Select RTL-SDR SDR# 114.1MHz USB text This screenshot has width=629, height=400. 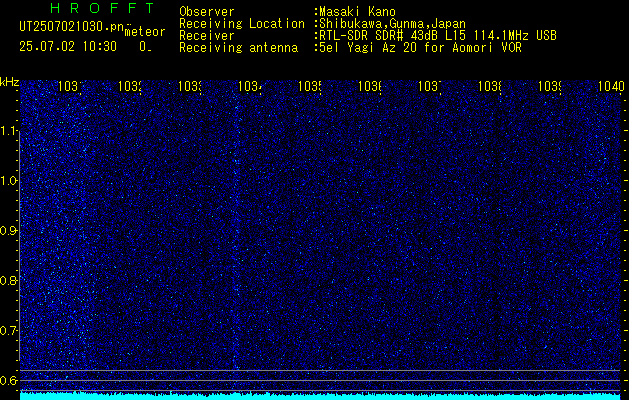438,36
